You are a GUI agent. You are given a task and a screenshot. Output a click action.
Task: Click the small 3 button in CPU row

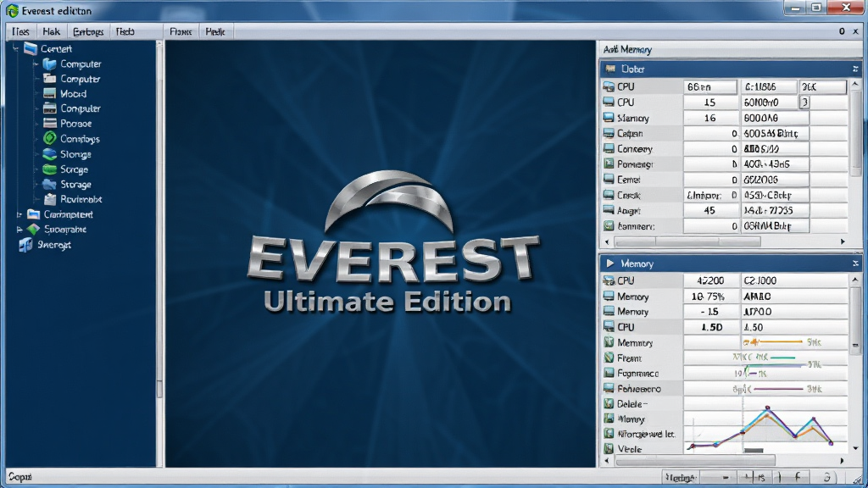click(x=805, y=102)
